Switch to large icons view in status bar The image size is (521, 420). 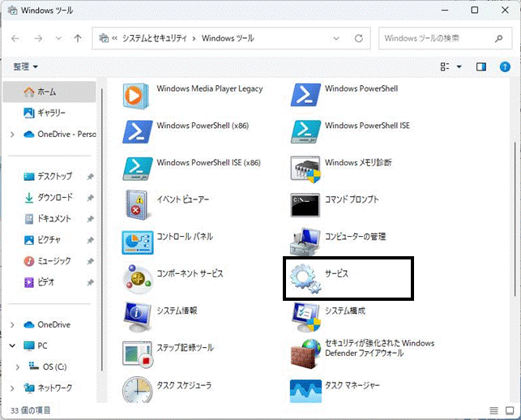pyautogui.click(x=510, y=411)
